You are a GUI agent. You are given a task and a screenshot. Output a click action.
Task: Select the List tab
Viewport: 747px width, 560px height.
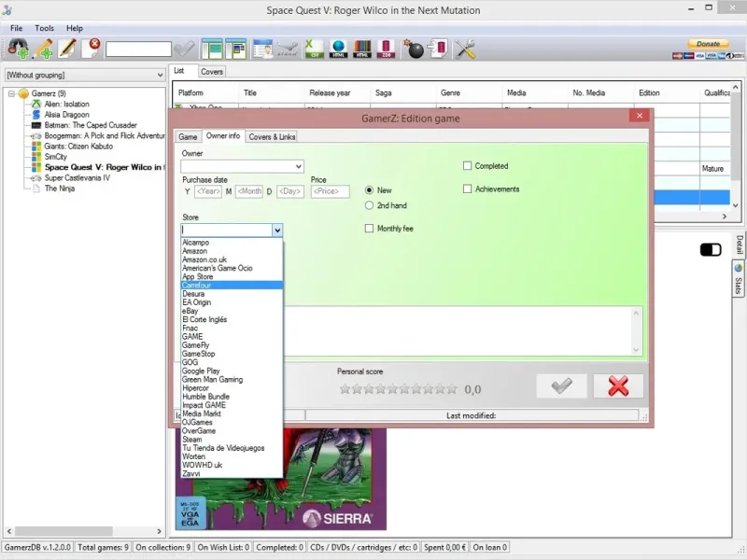pos(179,71)
